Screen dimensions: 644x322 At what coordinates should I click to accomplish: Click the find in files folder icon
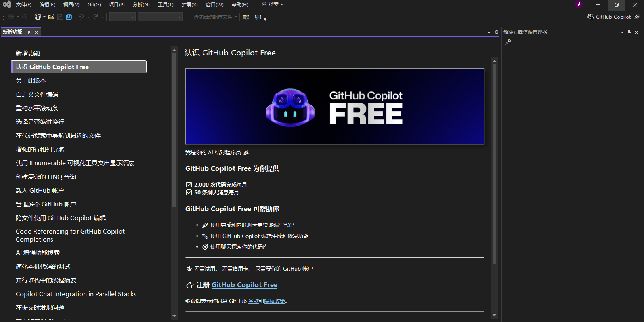coord(246,17)
